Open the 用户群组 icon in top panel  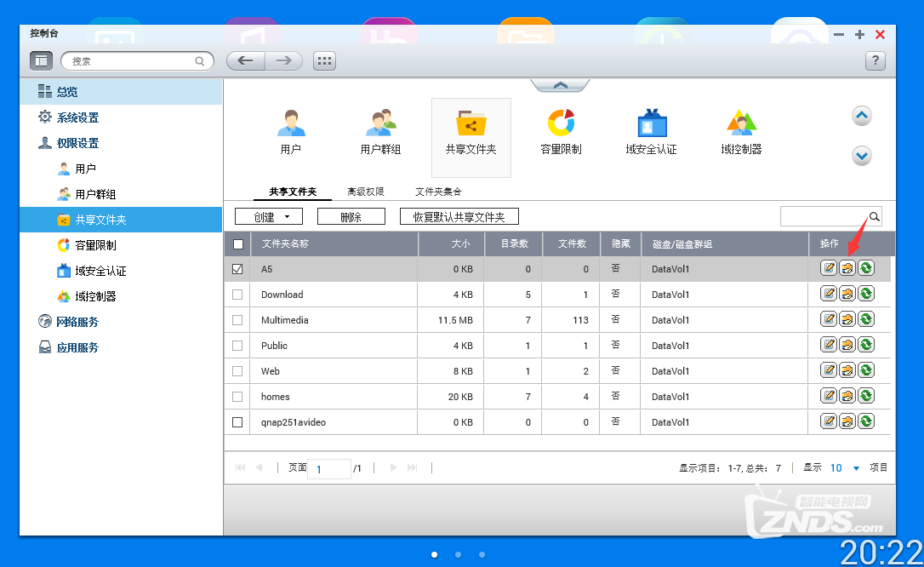pyautogui.click(x=380, y=132)
